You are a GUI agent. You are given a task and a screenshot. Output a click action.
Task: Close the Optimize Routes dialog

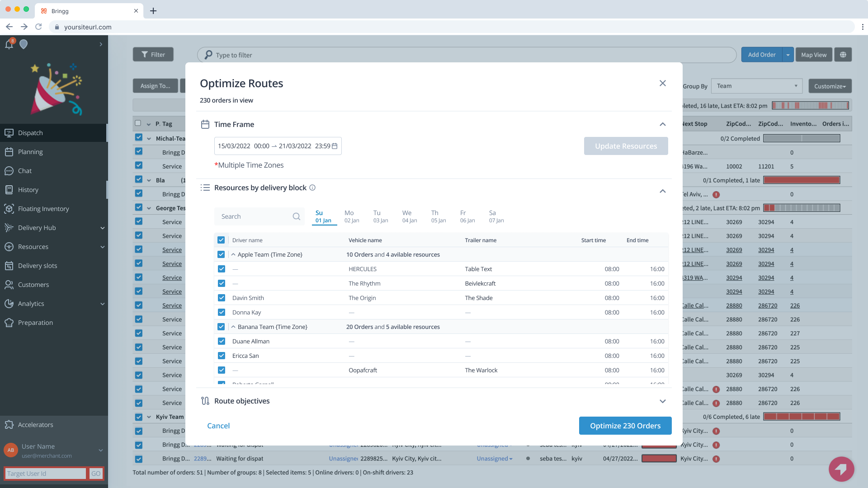click(663, 83)
